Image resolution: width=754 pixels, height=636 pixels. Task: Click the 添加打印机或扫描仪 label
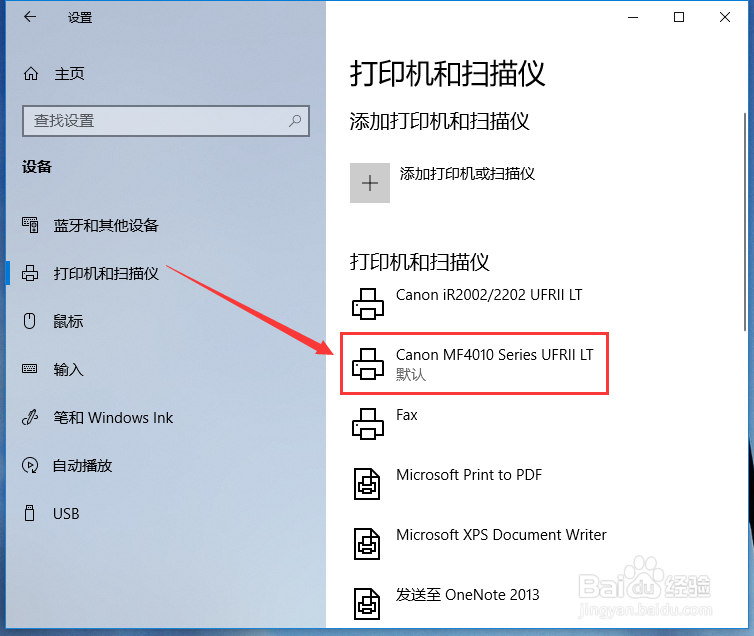click(467, 174)
